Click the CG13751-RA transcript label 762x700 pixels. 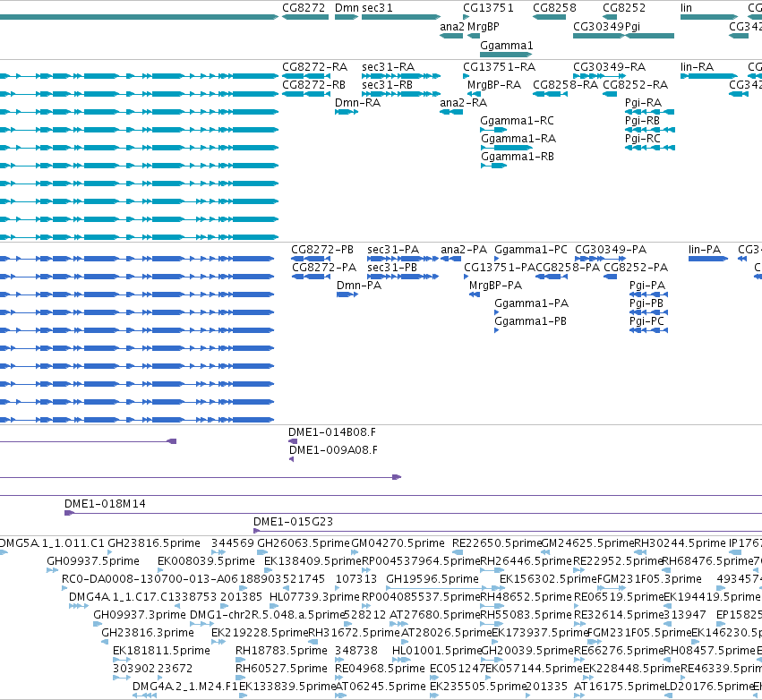499,67
